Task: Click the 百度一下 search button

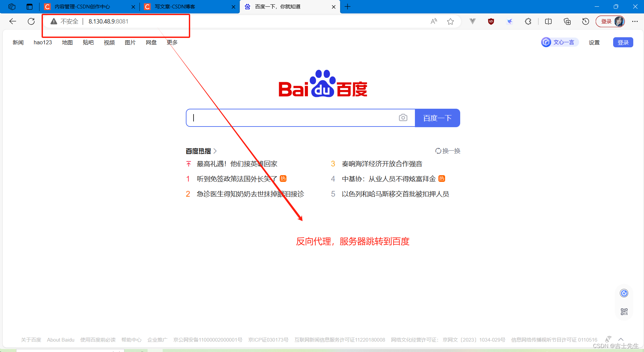Action: (x=437, y=118)
